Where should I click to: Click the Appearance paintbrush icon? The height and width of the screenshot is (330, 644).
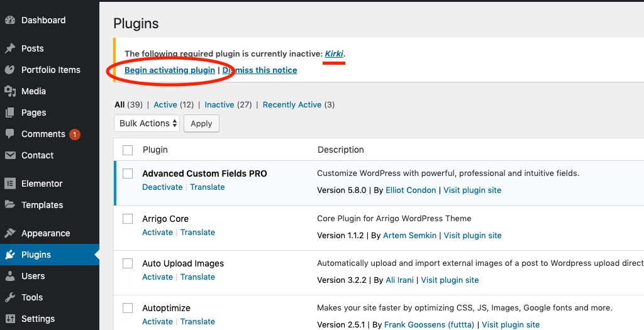10,233
